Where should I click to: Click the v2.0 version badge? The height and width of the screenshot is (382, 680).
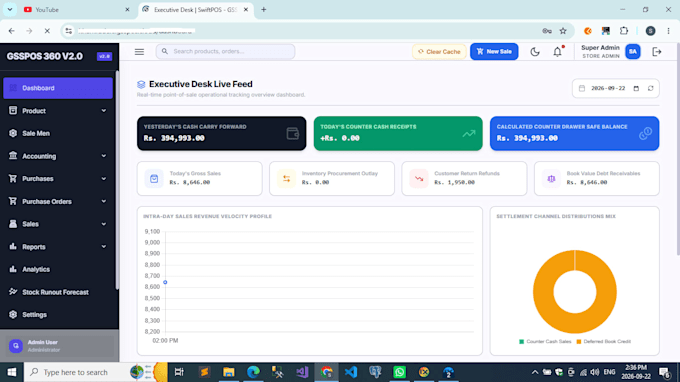(x=104, y=56)
